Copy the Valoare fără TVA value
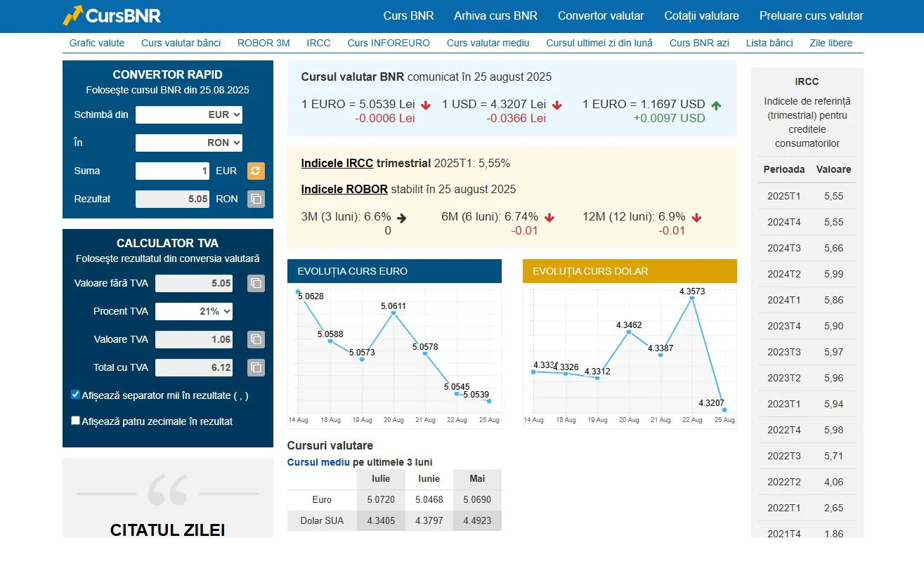924x571 pixels. (256, 283)
